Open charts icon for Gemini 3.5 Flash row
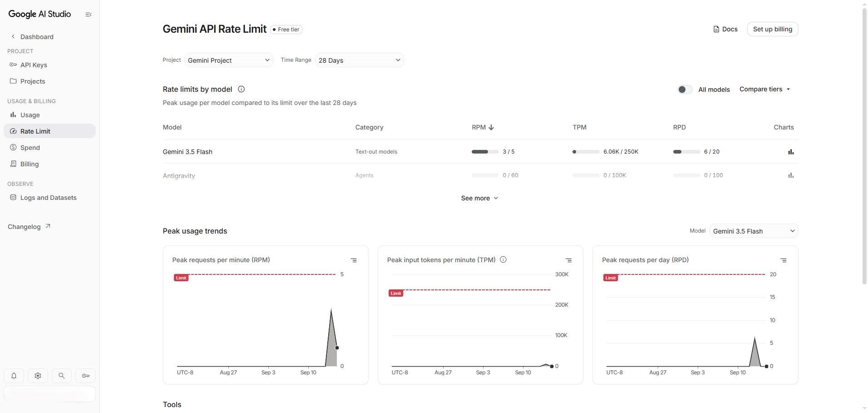The height and width of the screenshot is (413, 868). 791,152
